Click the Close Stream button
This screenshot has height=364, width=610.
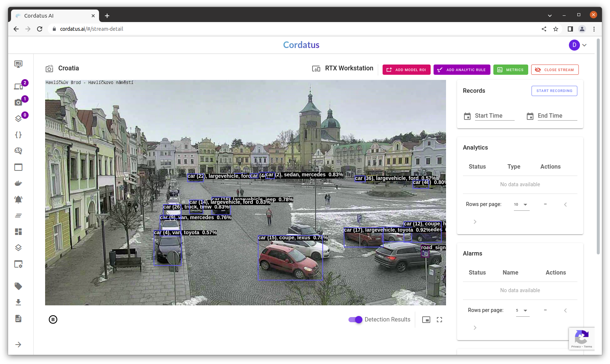click(x=555, y=70)
